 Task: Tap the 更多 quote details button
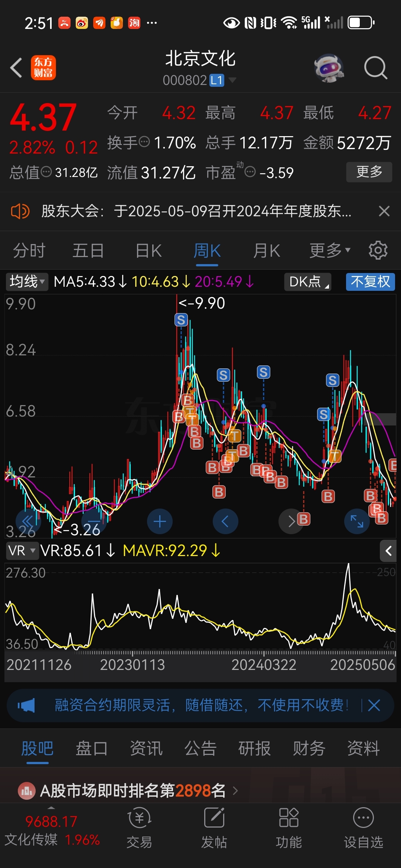pos(369,172)
